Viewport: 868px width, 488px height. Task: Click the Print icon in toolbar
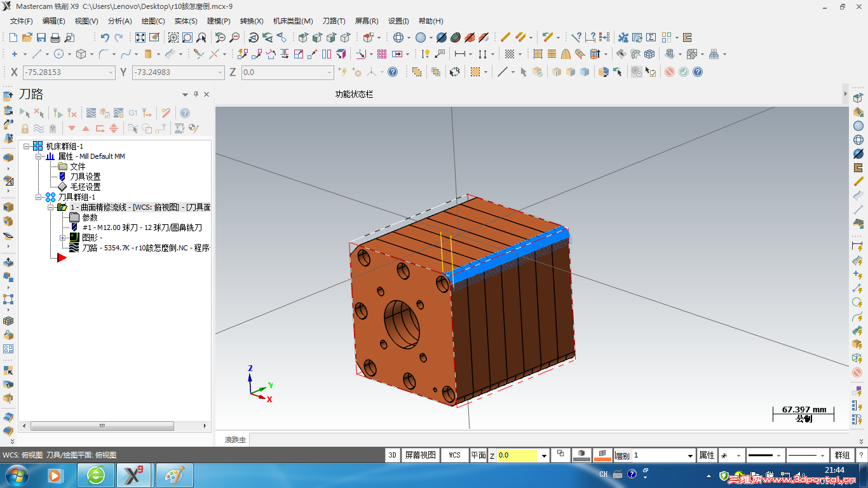(x=55, y=37)
